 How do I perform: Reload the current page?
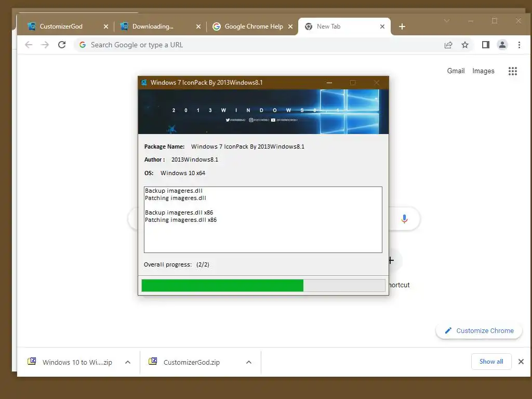pyautogui.click(x=62, y=45)
